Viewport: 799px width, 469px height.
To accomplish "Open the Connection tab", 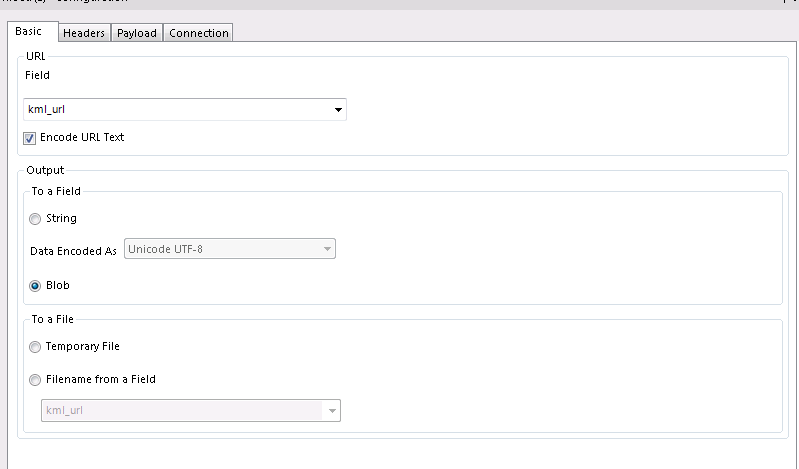I will pyautogui.click(x=198, y=33).
